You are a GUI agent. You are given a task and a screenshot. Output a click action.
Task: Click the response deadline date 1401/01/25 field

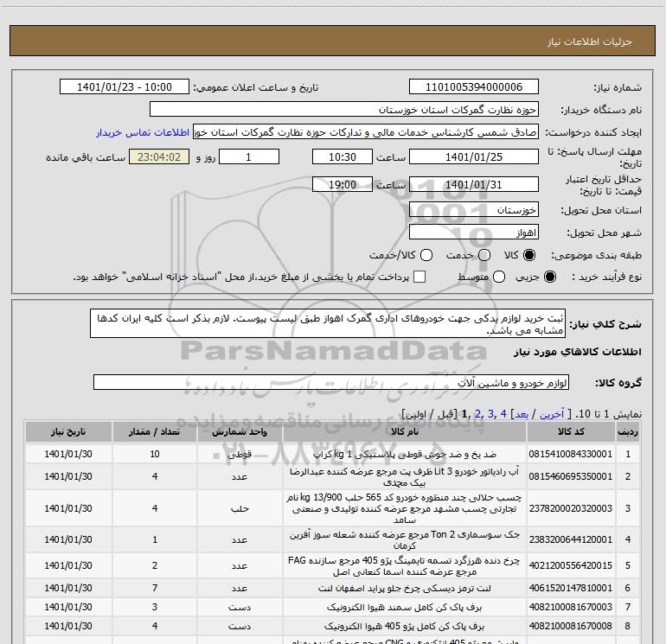click(x=474, y=156)
